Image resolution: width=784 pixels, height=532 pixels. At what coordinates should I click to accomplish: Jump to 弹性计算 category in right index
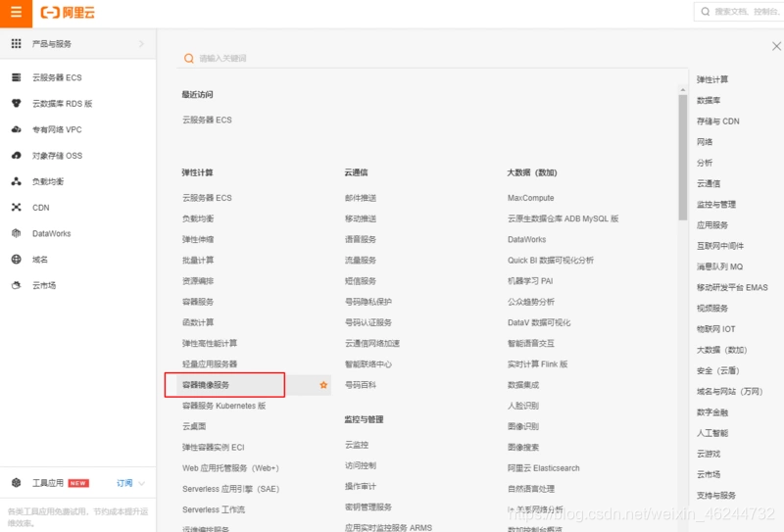712,79
